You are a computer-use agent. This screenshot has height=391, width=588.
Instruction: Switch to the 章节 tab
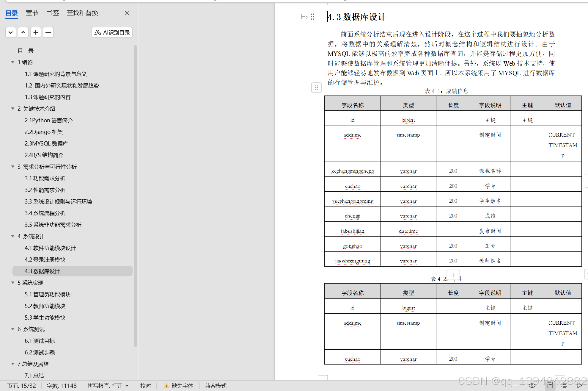(32, 13)
